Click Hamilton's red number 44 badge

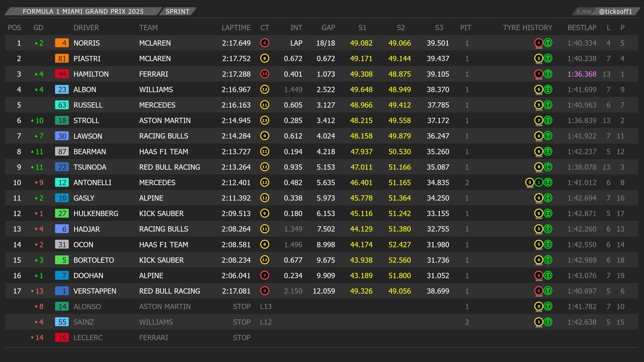[62, 74]
